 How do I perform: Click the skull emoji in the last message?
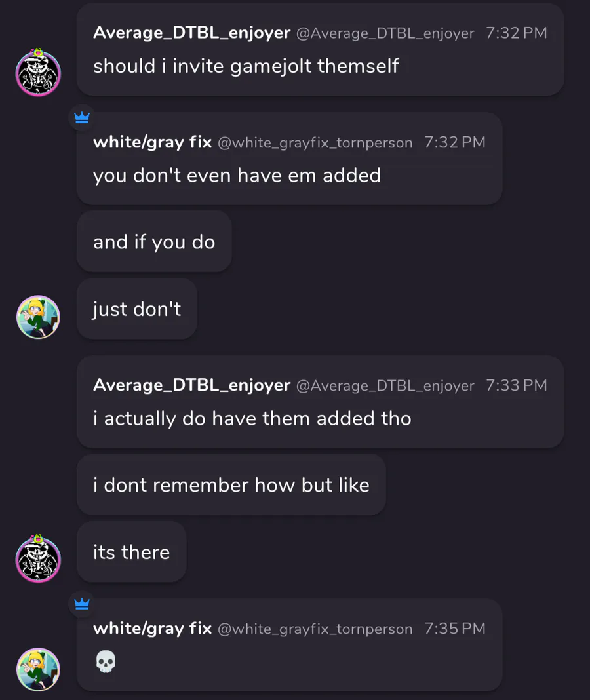(106, 662)
